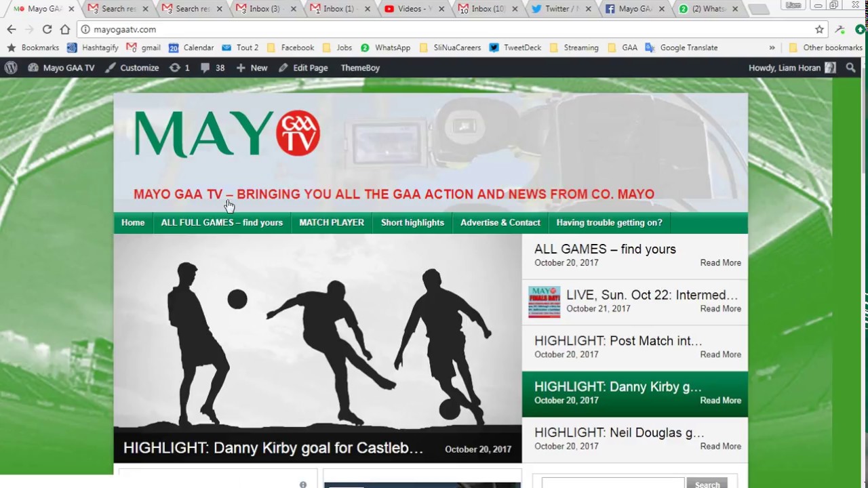The width and height of the screenshot is (868, 488).
Task: Open the Calendar bookmark
Action: (191, 47)
